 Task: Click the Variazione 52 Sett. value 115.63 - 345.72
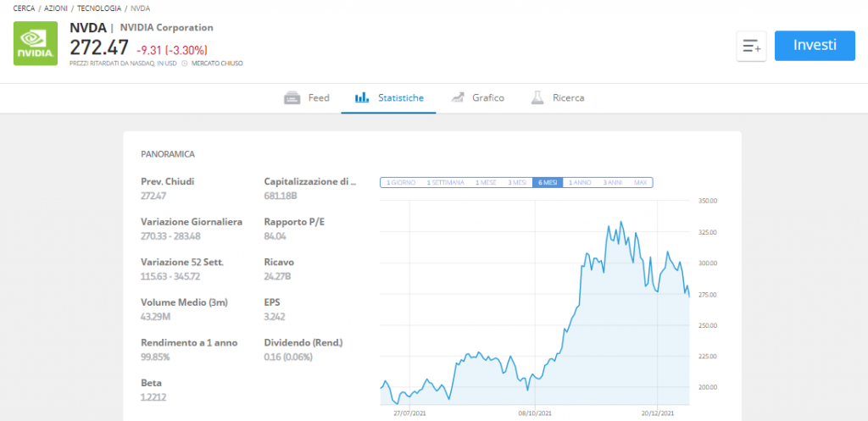point(170,276)
